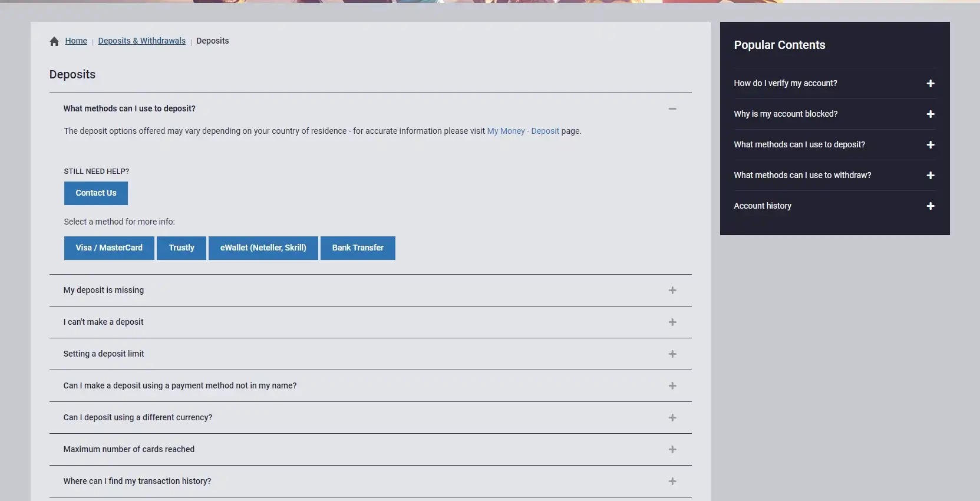Viewport: 980px width, 501px height.
Task: Click plus icon beside 'My deposit is missing'
Action: click(x=672, y=291)
